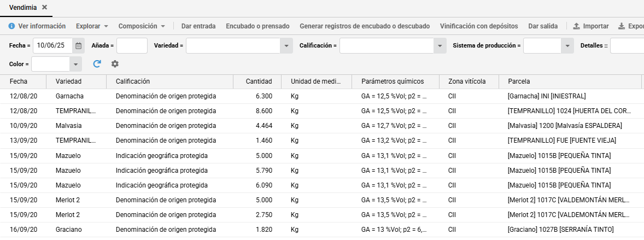Click the info icon beside Ver información

11,26
